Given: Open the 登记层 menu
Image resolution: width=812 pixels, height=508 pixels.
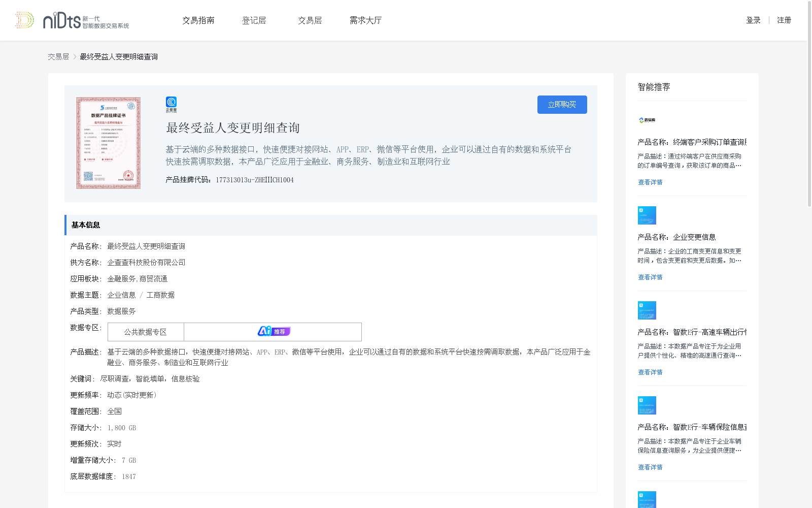Looking at the screenshot, I should (254, 20).
